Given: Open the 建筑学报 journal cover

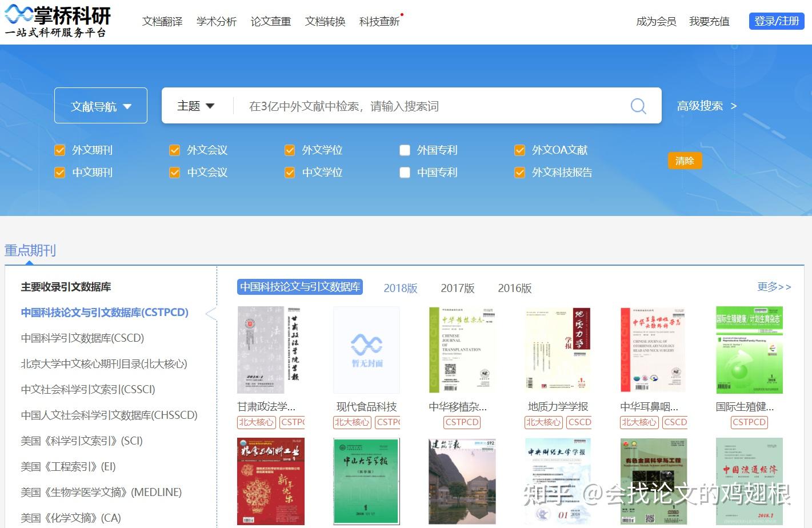Looking at the screenshot, I should tap(462, 482).
